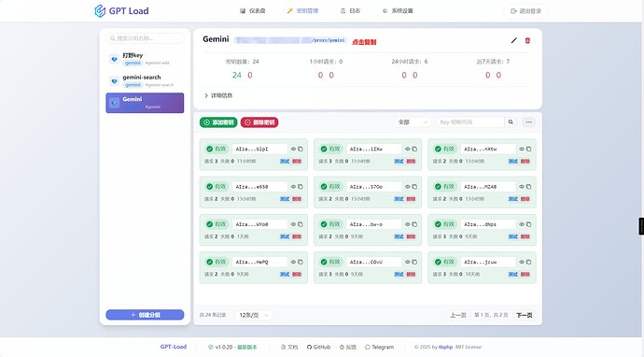Focus the group name search field
Screen dimensions: 644x357
click(145, 38)
